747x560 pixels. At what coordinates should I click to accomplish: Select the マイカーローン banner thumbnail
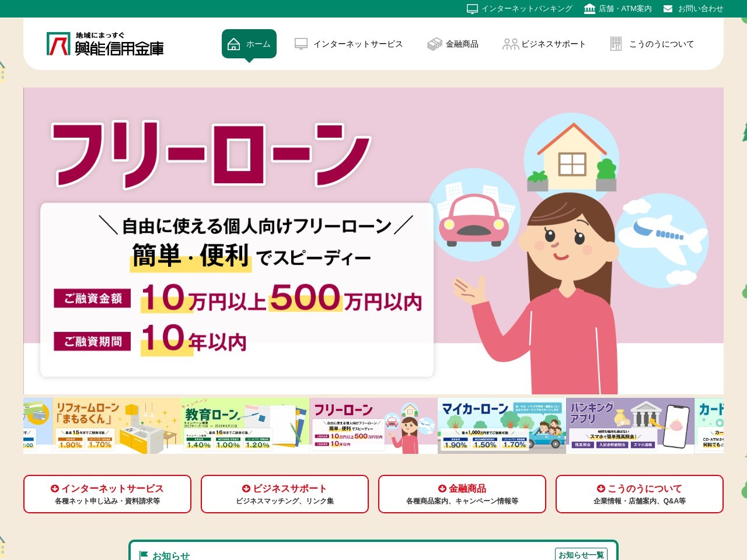(502, 426)
